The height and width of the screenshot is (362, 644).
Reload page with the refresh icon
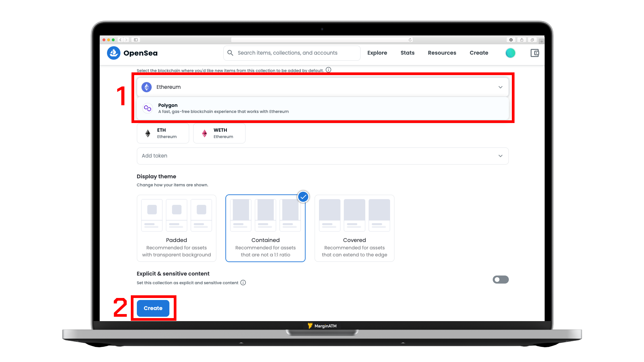tap(410, 40)
